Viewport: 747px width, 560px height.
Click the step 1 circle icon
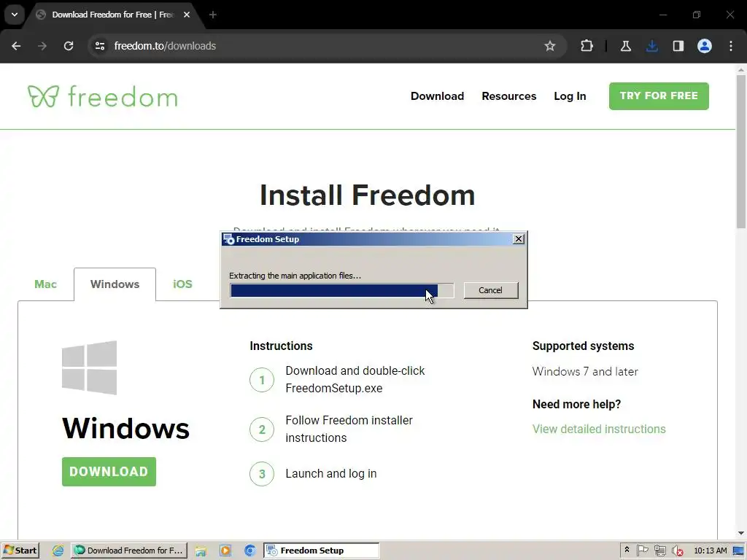[262, 379]
